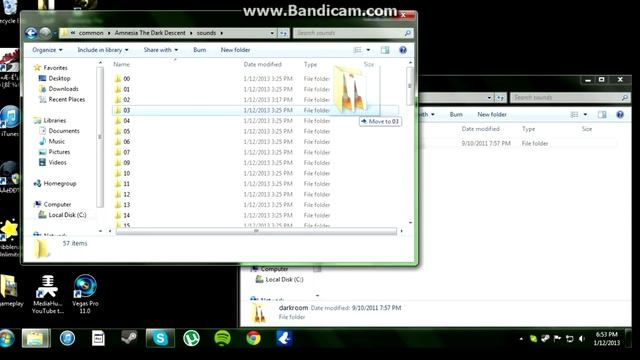Select folder 01 in the file list
This screenshot has height=360, width=640.
click(127, 89)
